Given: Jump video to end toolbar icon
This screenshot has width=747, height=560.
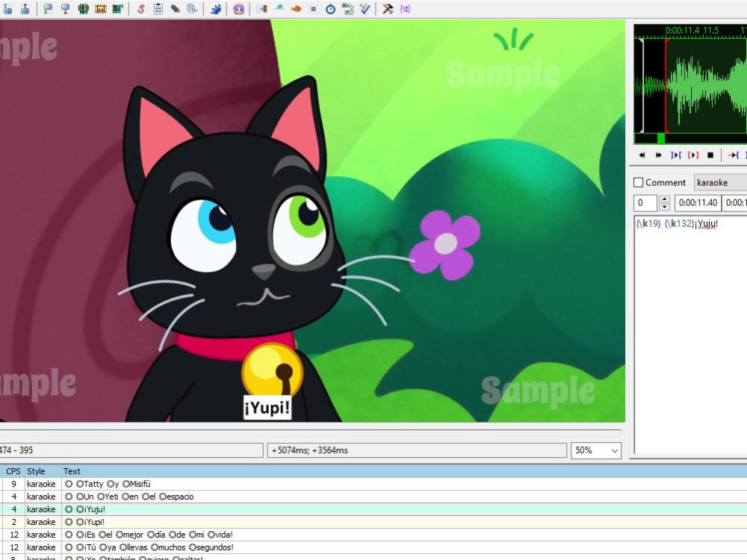Looking at the screenshot, I should point(25,8).
